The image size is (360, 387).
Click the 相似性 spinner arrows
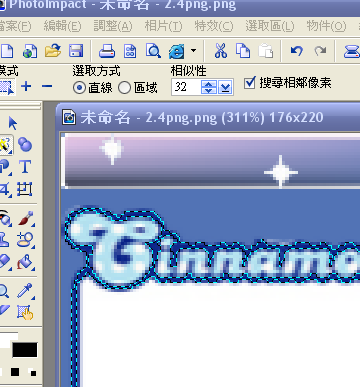[x=209, y=87]
